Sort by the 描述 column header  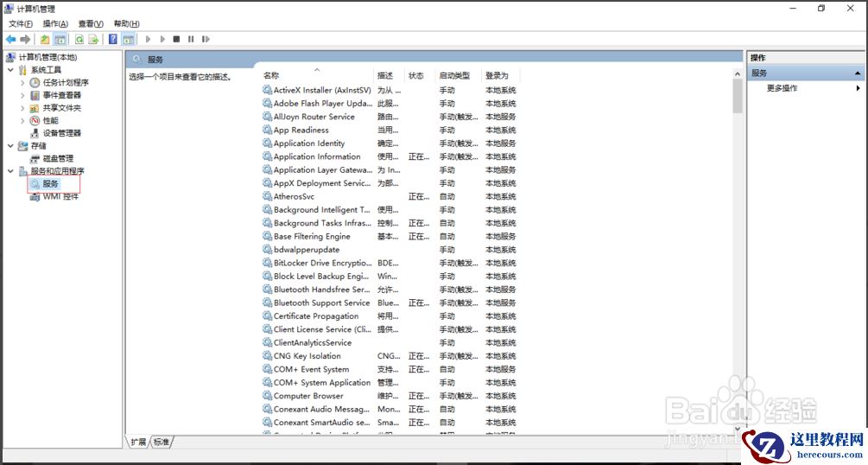390,75
